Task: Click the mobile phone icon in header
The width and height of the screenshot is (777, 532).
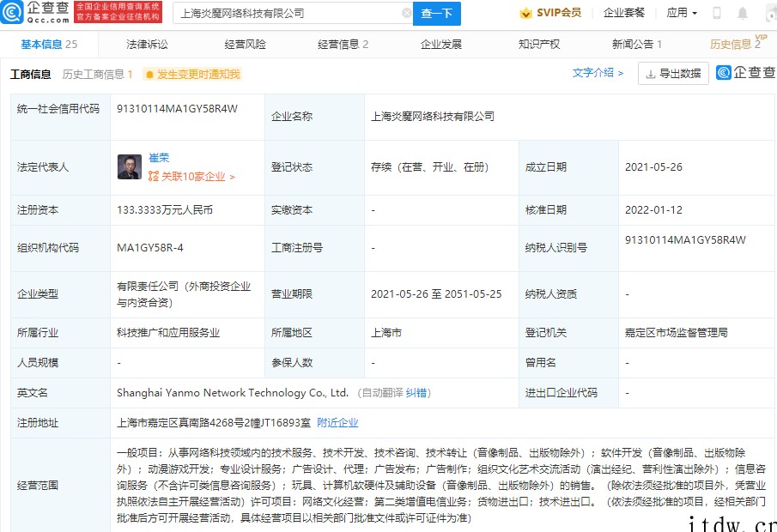Action: (717, 14)
